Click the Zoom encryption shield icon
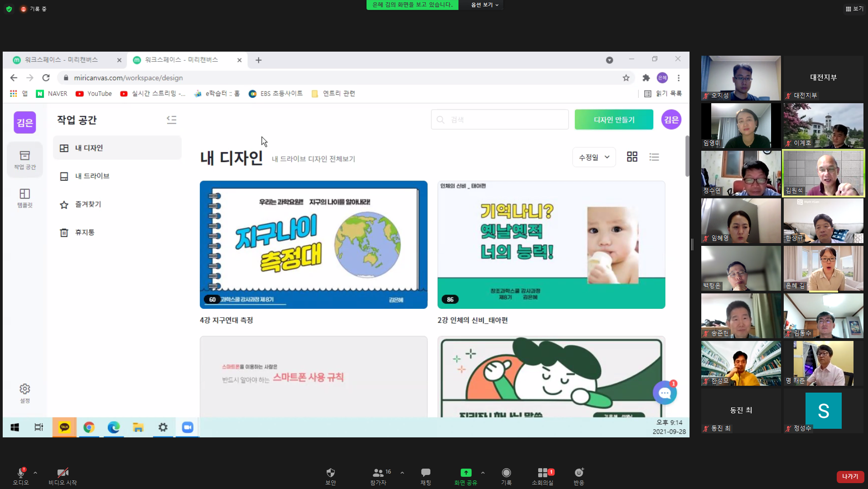The height and width of the screenshot is (489, 868). [9, 9]
